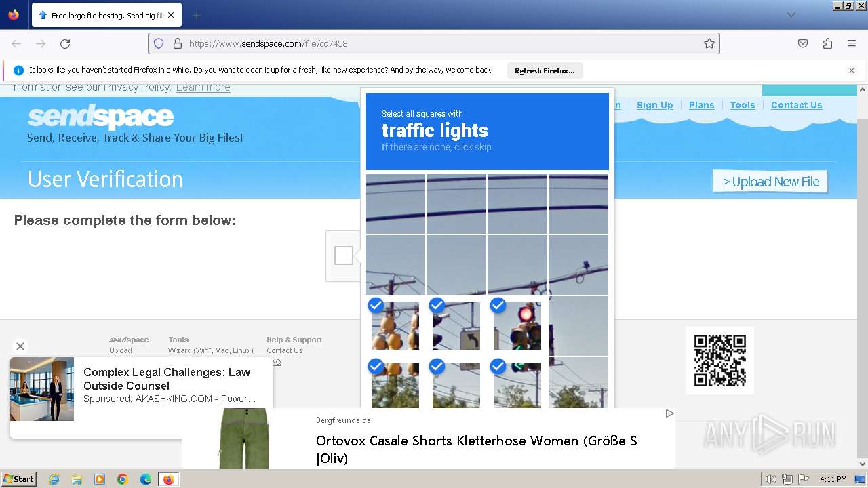Open network icon in system tray
The width and height of the screenshot is (868, 488).
(787, 479)
